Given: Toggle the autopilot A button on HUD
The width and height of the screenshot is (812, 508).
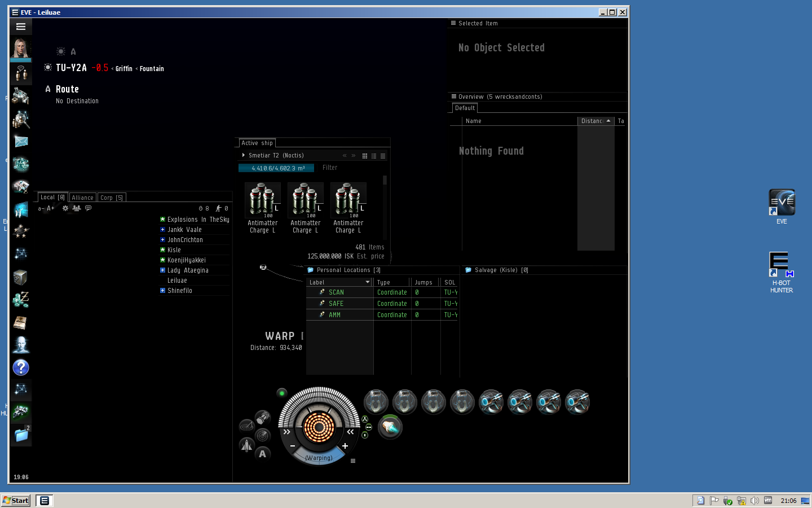Looking at the screenshot, I should coord(263,454).
